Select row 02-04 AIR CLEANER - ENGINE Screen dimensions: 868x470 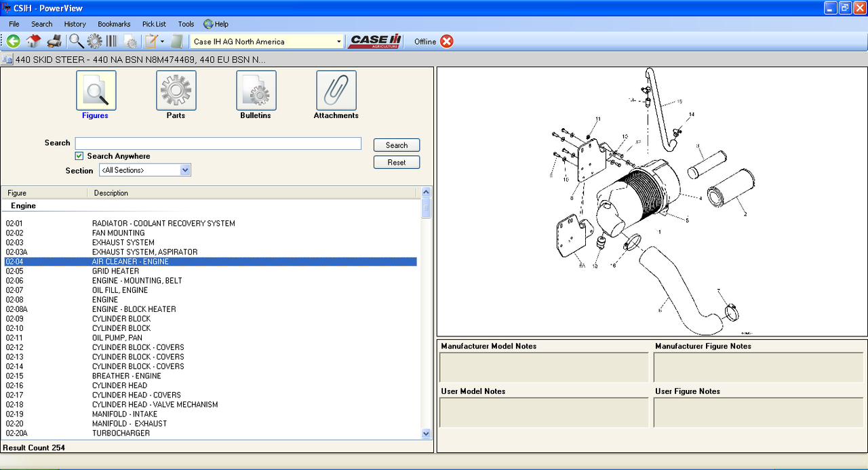pyautogui.click(x=210, y=262)
